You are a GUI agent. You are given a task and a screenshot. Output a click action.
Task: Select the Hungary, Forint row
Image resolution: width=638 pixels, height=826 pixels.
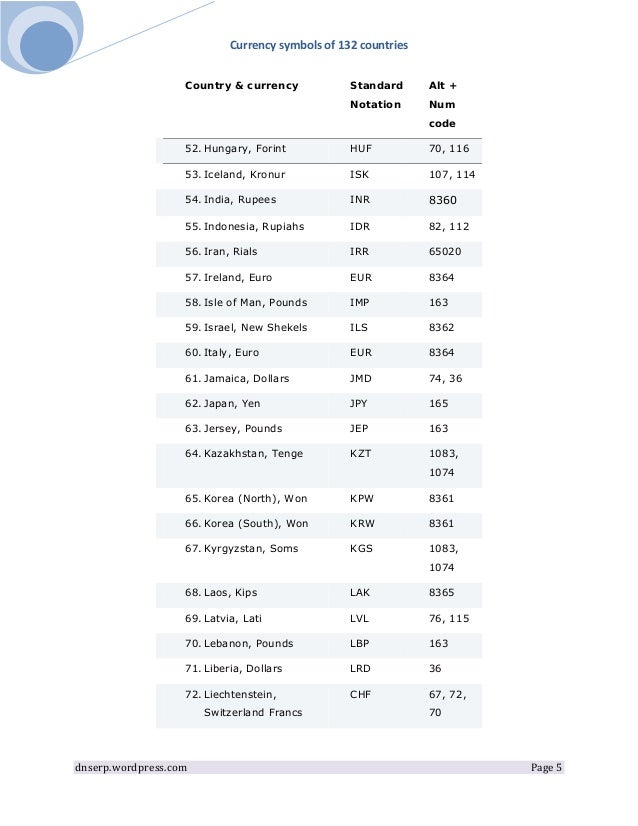(319, 149)
